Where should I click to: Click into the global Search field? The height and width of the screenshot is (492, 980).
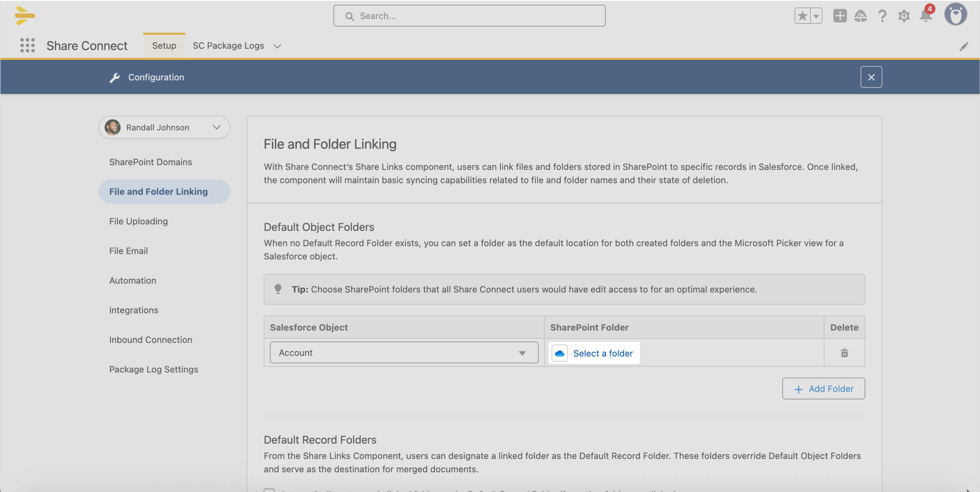click(469, 16)
